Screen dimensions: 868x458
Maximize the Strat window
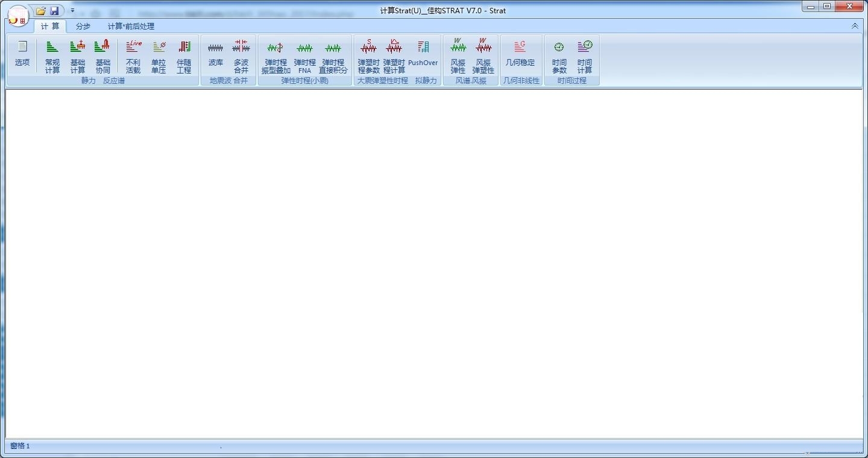tap(827, 7)
